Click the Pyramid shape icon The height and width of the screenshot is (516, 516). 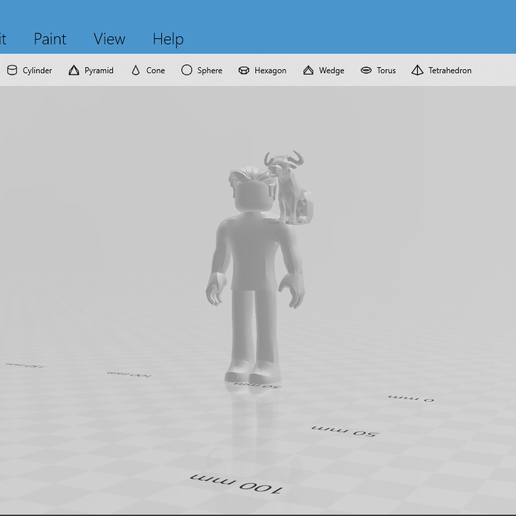(x=74, y=70)
